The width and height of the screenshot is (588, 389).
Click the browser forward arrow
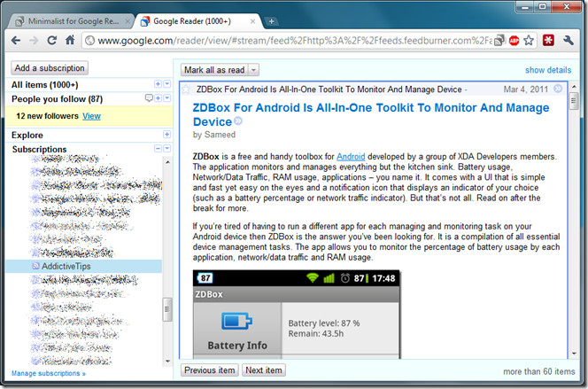coord(34,40)
